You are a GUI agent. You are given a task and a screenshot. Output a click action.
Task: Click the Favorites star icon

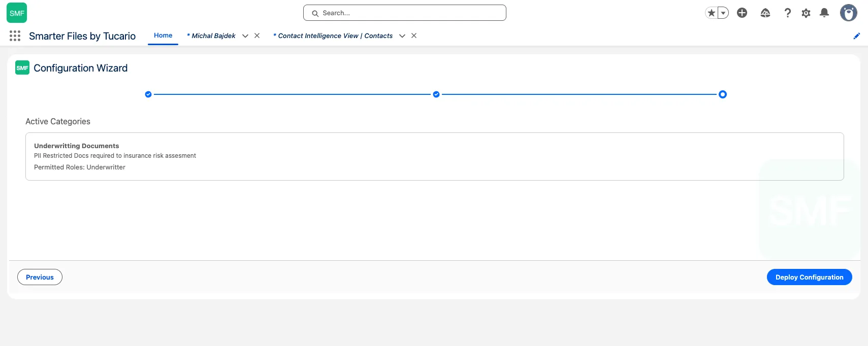click(x=711, y=13)
